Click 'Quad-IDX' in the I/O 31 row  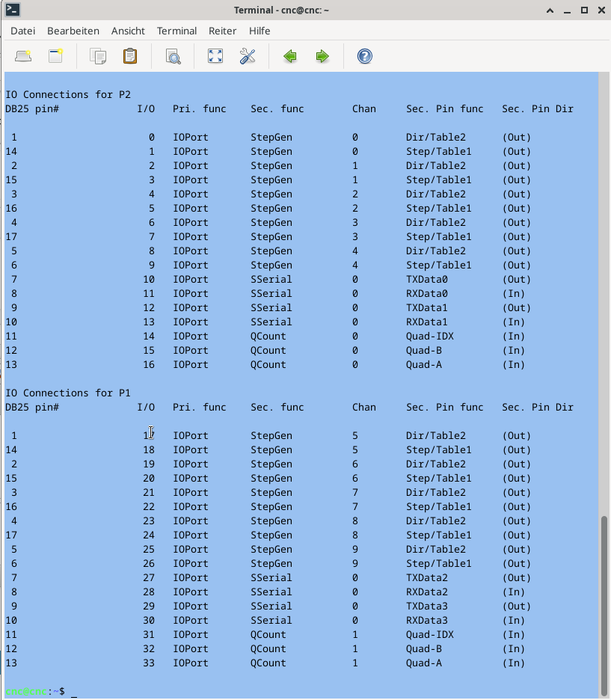(x=430, y=634)
